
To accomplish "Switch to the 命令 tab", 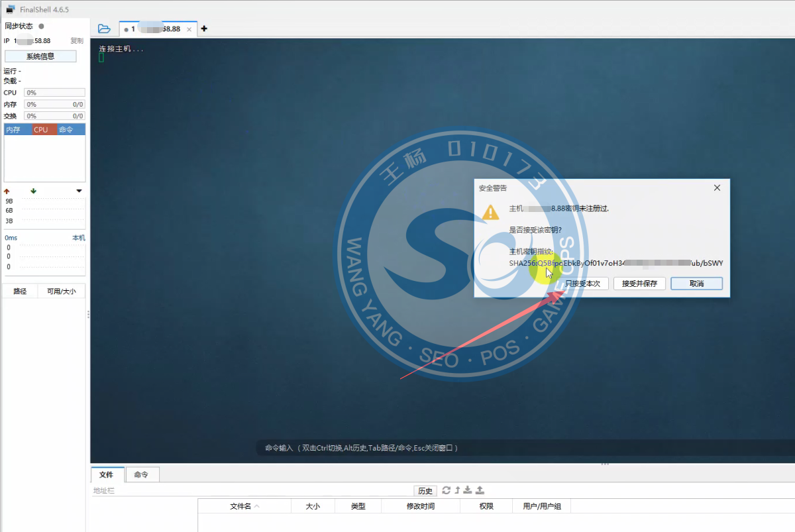I will [141, 474].
